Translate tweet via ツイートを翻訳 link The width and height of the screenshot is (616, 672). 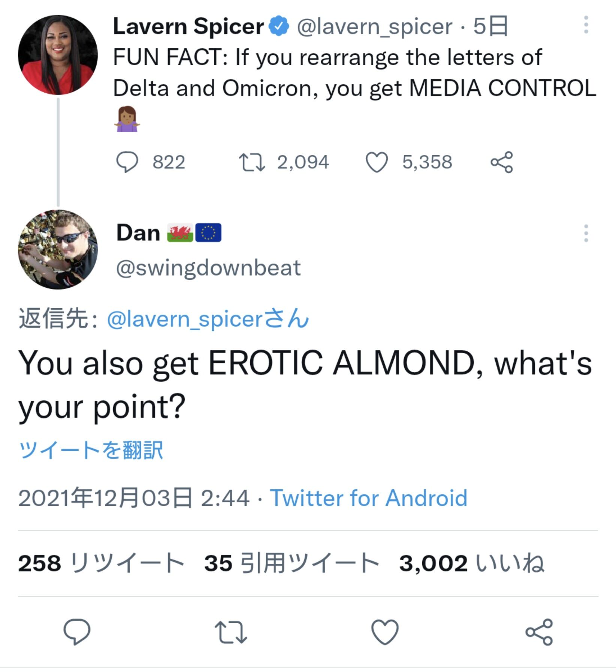(x=91, y=450)
